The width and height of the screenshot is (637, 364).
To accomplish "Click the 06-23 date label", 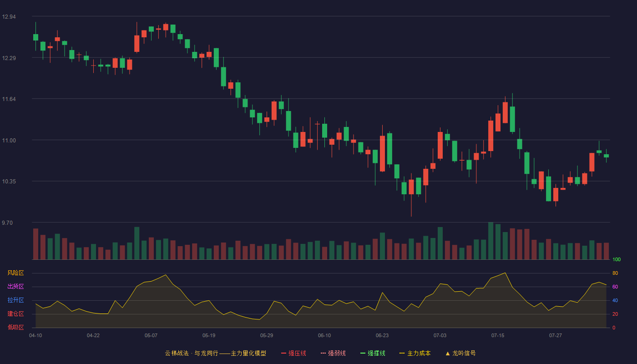I will click(x=382, y=335).
